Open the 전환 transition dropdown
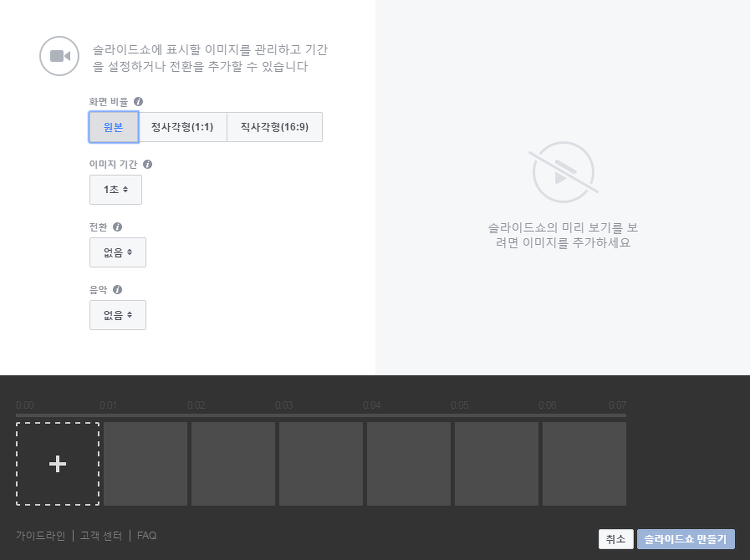 tap(118, 252)
